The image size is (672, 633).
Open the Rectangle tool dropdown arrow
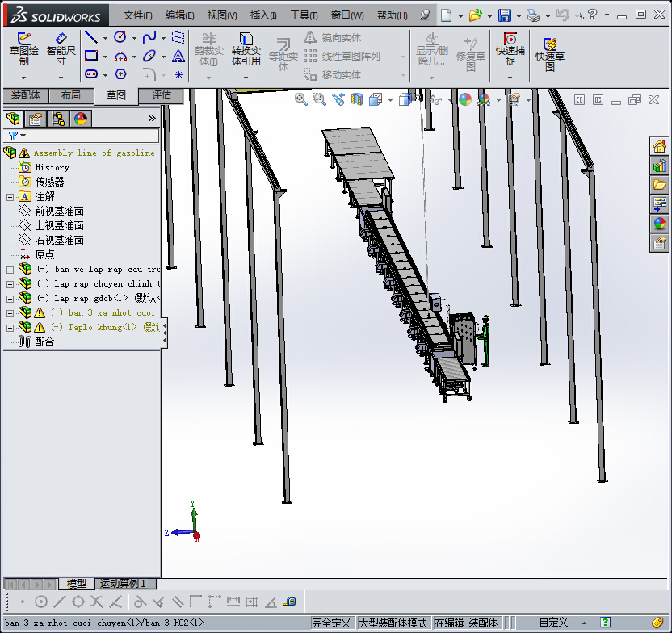[x=106, y=57]
